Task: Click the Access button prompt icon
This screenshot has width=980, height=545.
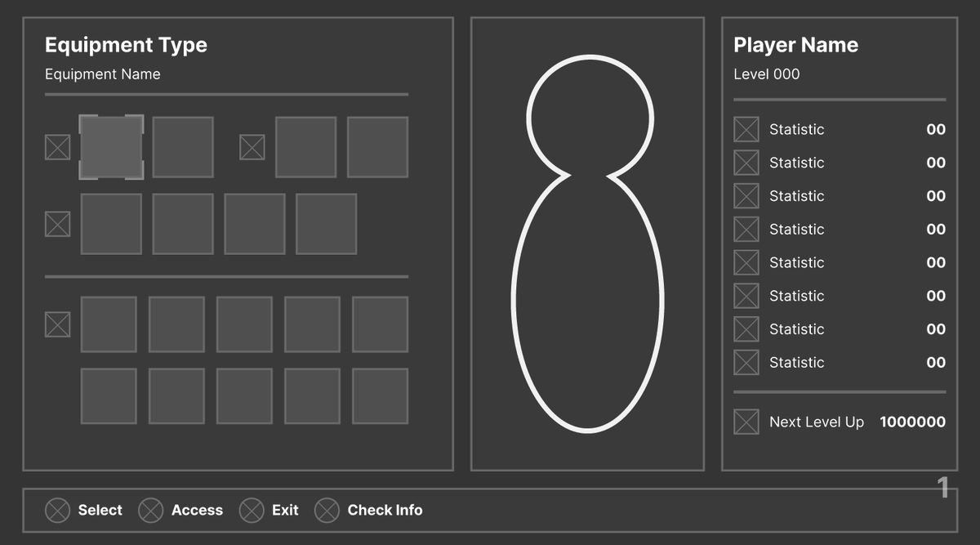Action: tap(151, 510)
